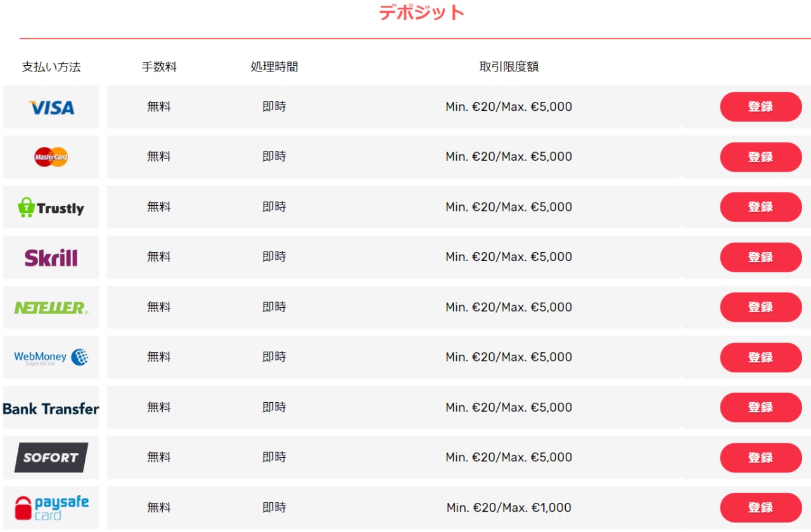Click the Bank Transfer logo
The width and height of the screenshot is (811, 532).
tap(51, 408)
